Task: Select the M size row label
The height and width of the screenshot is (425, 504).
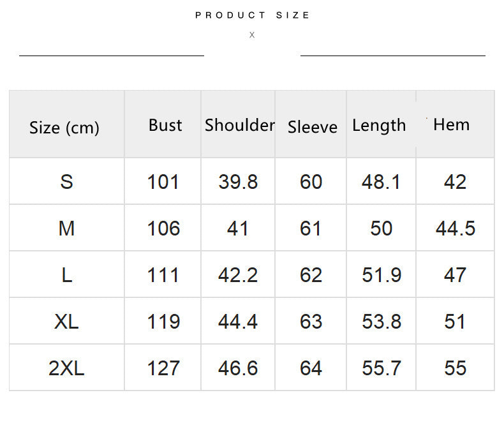Action: click(66, 228)
